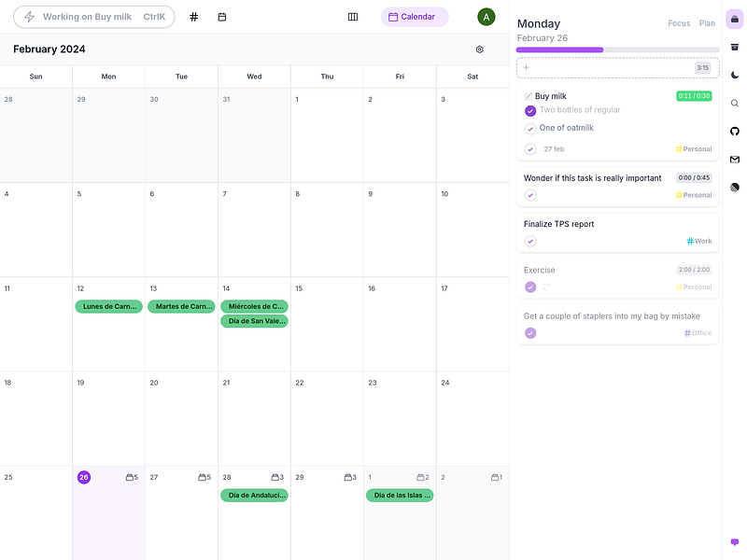
Task: Click the task count icon on February 28
Action: pos(277,477)
